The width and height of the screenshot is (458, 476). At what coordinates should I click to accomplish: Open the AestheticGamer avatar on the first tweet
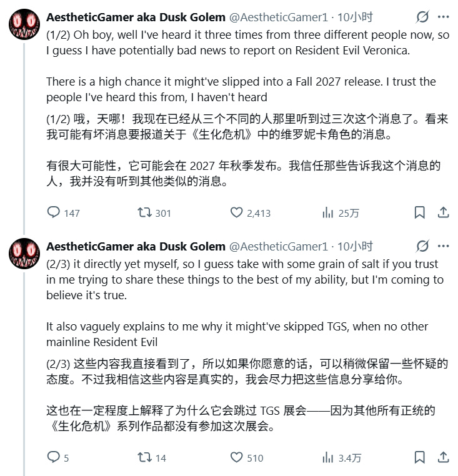point(24,24)
